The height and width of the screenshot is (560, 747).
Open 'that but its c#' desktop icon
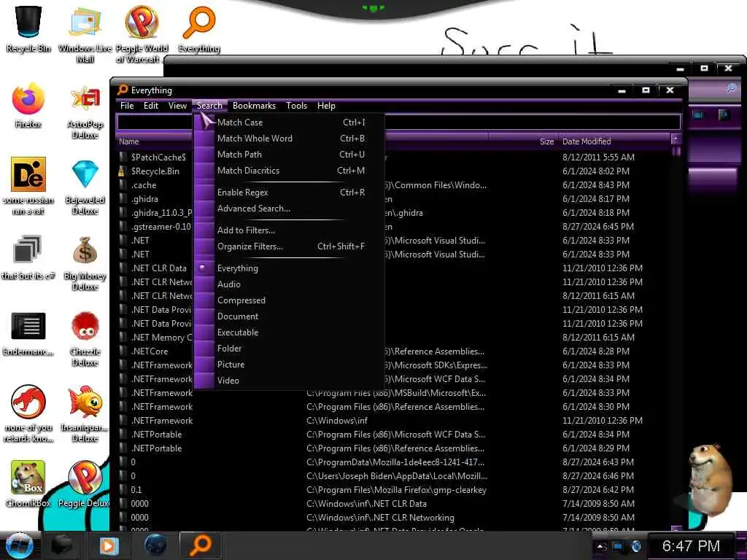click(x=28, y=257)
